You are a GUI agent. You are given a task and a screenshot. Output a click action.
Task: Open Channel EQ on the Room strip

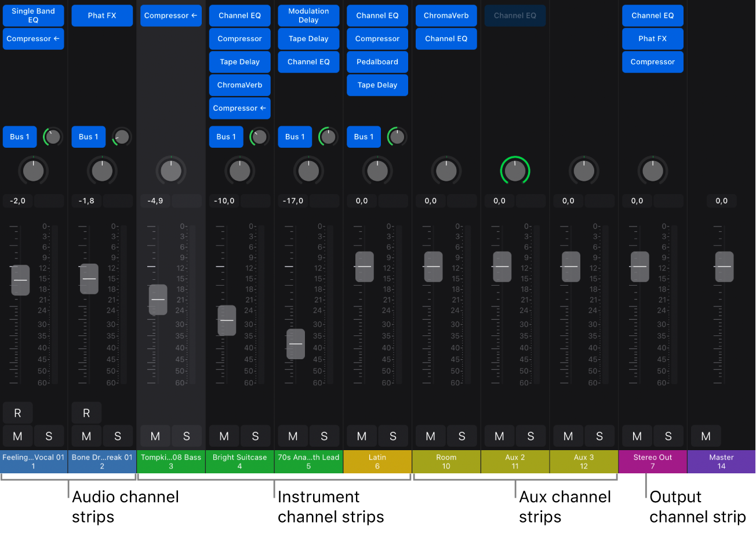coord(446,39)
